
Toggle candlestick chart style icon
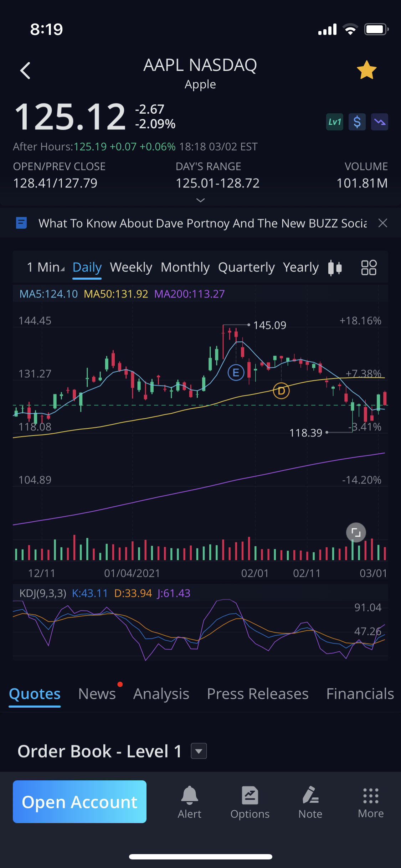tap(335, 268)
